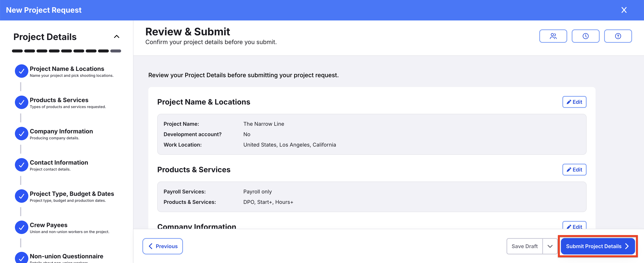Select the project name 'The Narrow Line'

coord(264,124)
